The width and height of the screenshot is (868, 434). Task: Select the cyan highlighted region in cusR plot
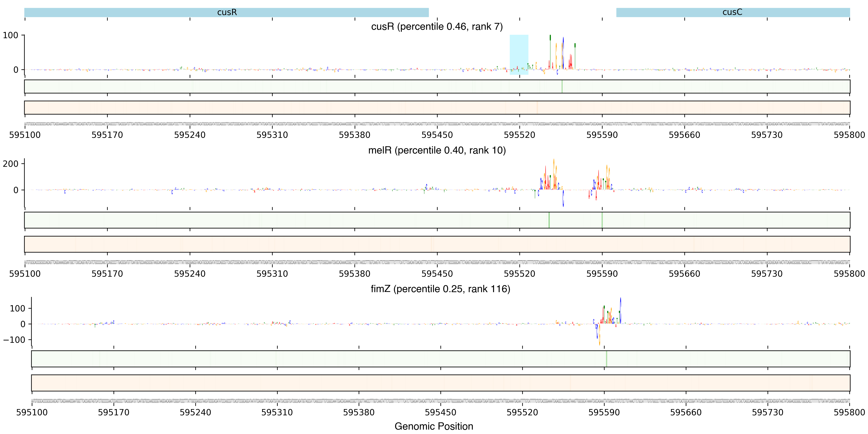click(x=519, y=55)
